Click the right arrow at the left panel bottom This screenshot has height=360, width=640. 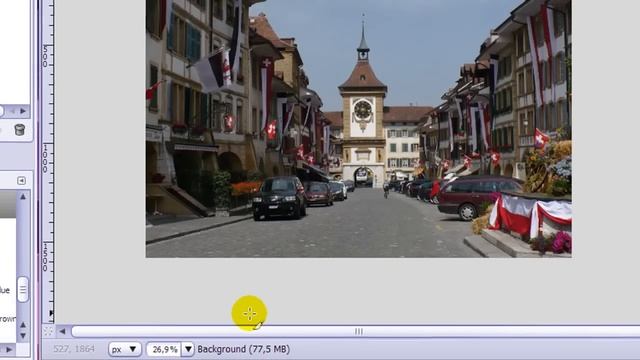click(9, 349)
